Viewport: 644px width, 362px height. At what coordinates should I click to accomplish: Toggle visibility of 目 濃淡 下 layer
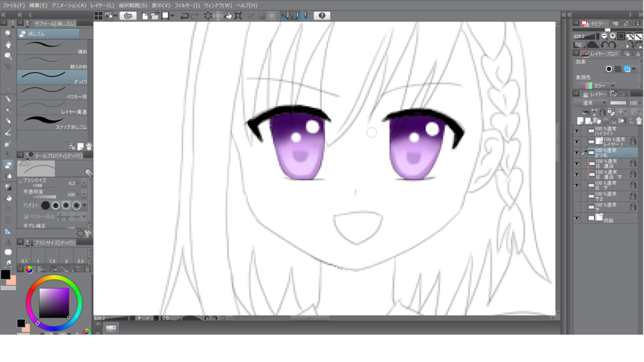click(x=577, y=175)
